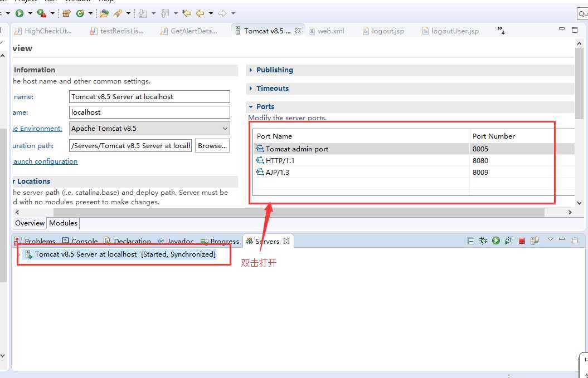Minimize the editor area
The height and width of the screenshot is (378, 588).
[562, 29]
